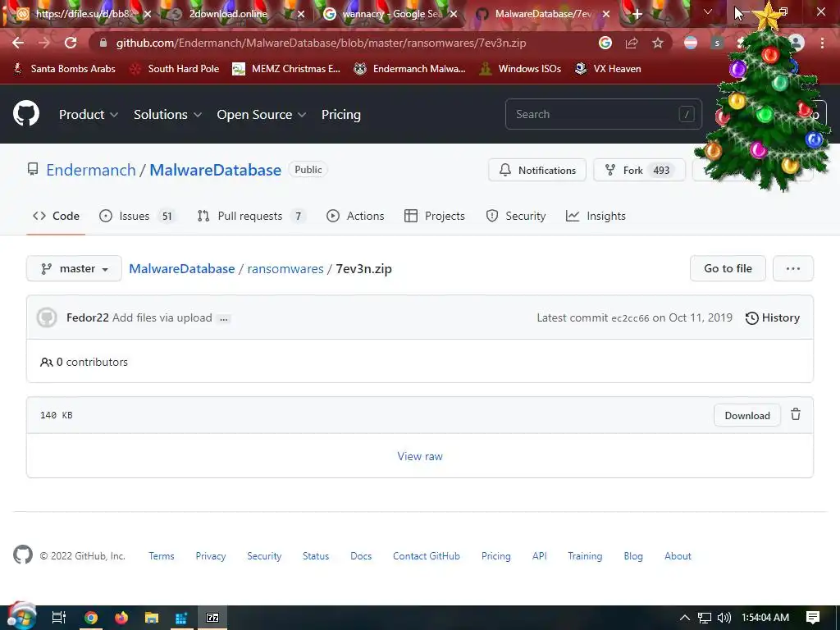The image size is (840, 630).
Task: Open the Security repository tab
Action: (516, 216)
